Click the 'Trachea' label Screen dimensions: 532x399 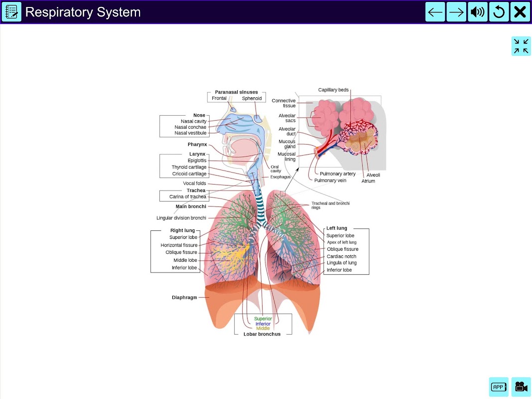pos(196,190)
